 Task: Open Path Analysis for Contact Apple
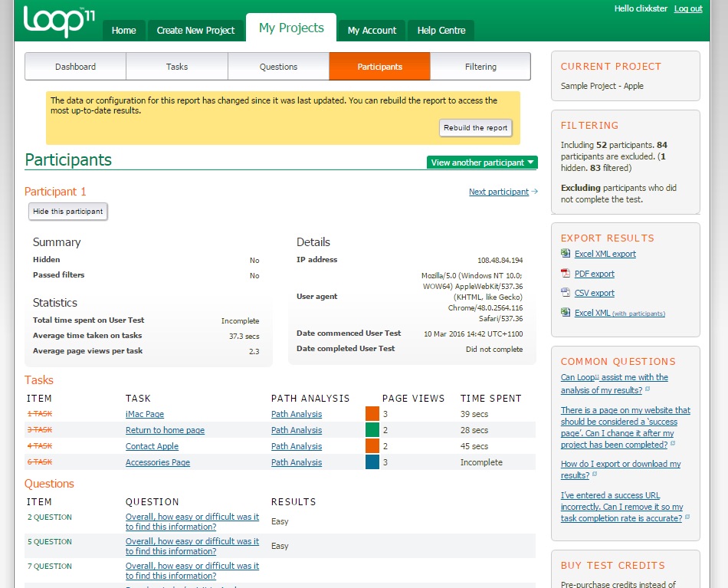pyautogui.click(x=297, y=446)
